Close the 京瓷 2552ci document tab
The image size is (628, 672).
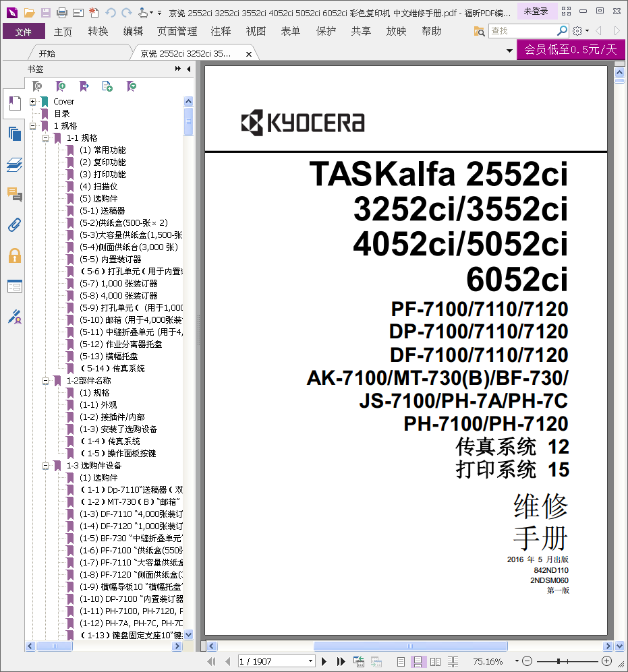coord(248,54)
